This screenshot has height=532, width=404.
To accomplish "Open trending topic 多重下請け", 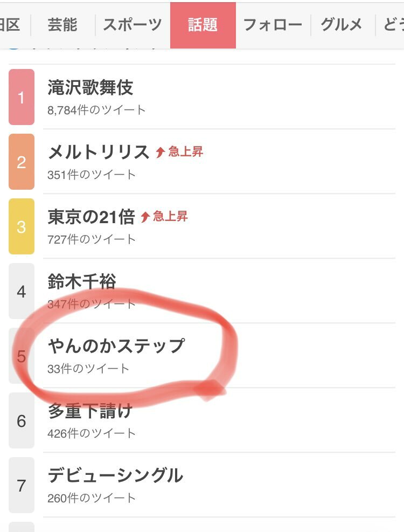I will coord(90,411).
